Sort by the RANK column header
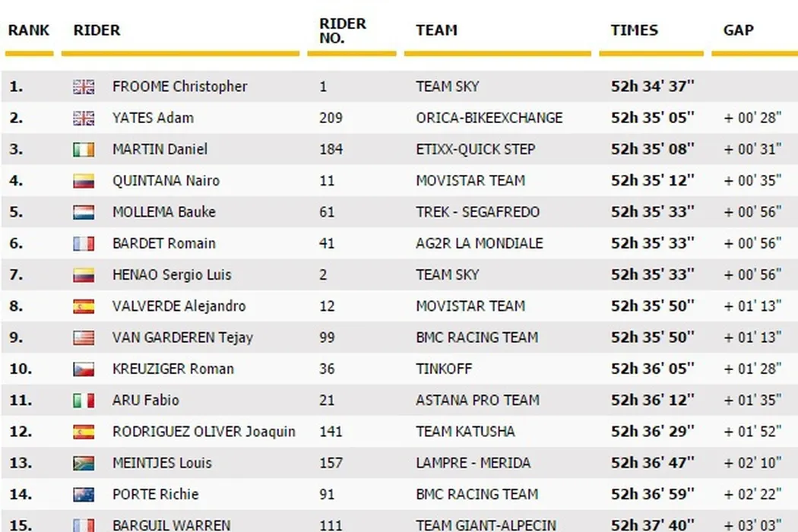Viewport: 798px width, 532px height. click(x=29, y=30)
